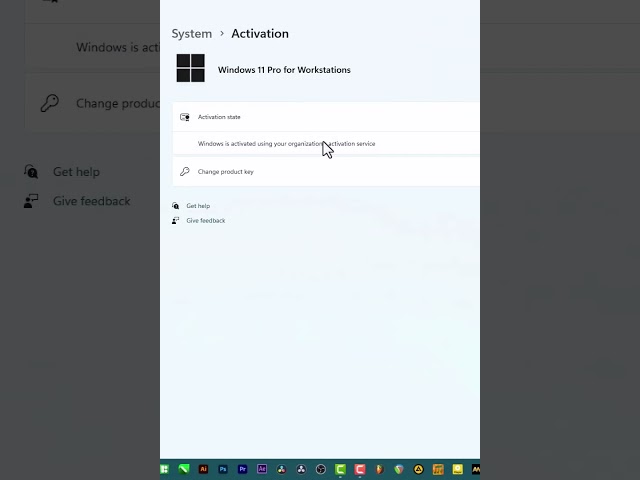Open the Give feedback link
This screenshot has height=480, width=640.
tap(206, 220)
